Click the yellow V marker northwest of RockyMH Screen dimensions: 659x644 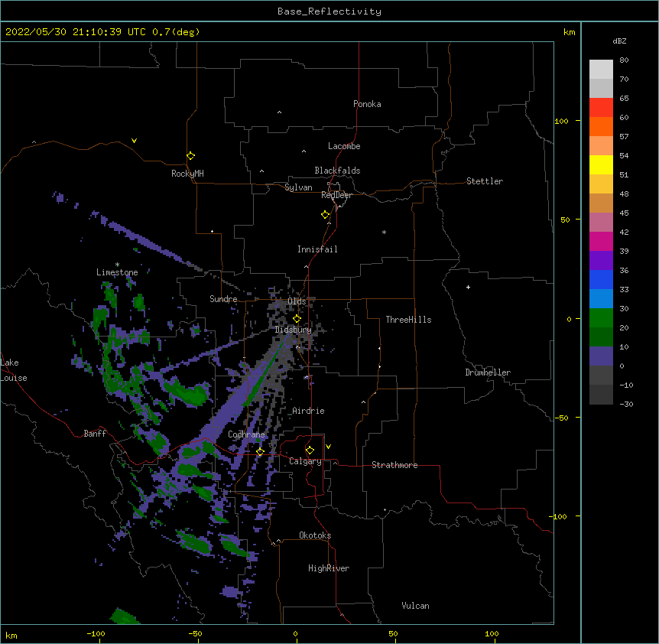click(134, 141)
